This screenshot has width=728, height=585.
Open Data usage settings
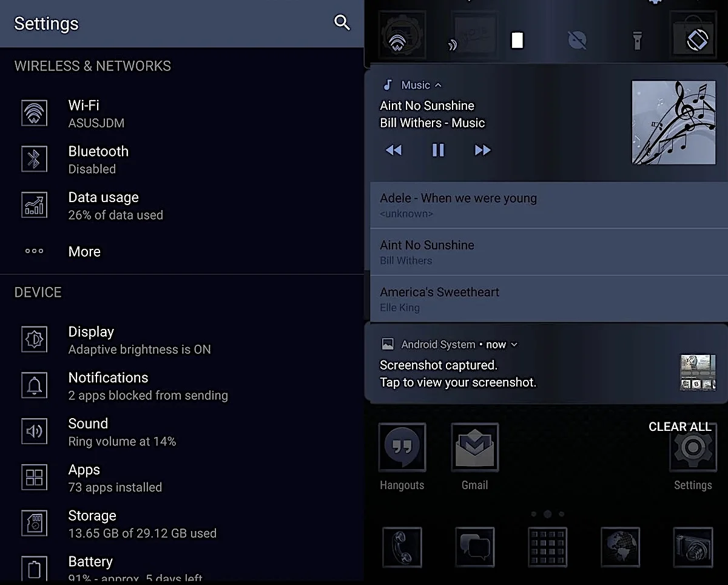click(182, 206)
